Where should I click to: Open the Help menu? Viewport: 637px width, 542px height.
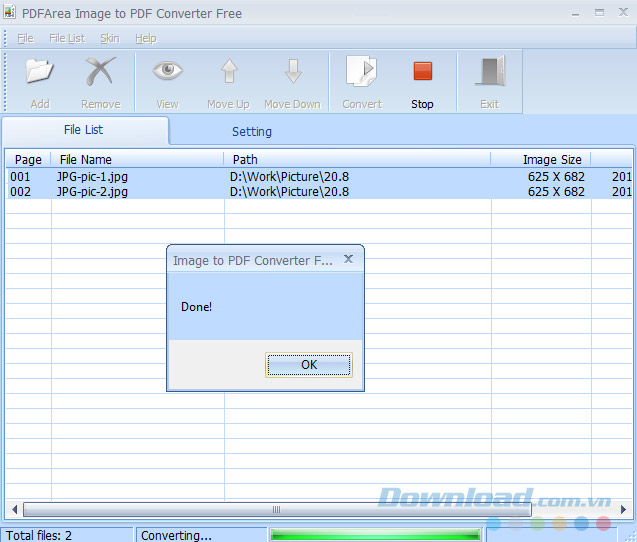[x=146, y=38]
